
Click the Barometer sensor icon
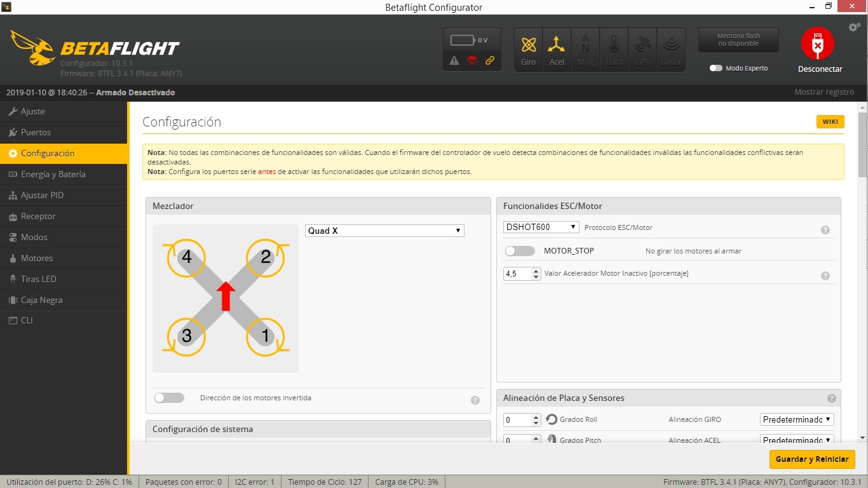point(614,50)
